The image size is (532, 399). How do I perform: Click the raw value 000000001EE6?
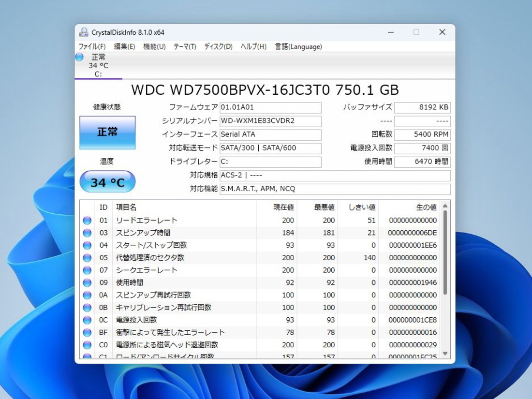click(x=413, y=245)
